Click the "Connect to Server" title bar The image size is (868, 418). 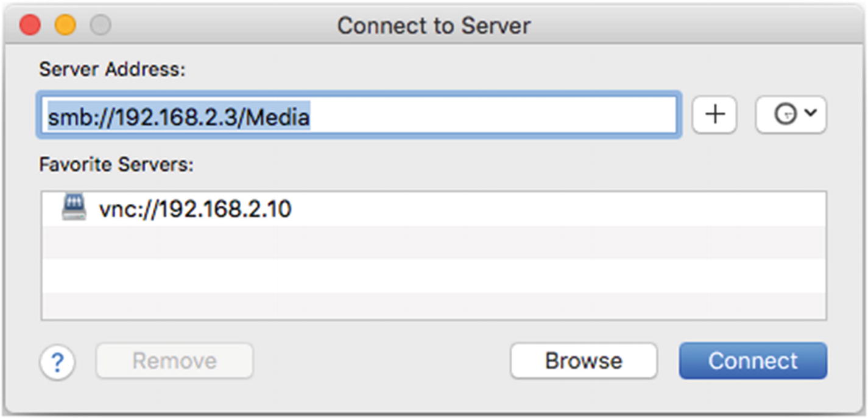[x=434, y=26]
